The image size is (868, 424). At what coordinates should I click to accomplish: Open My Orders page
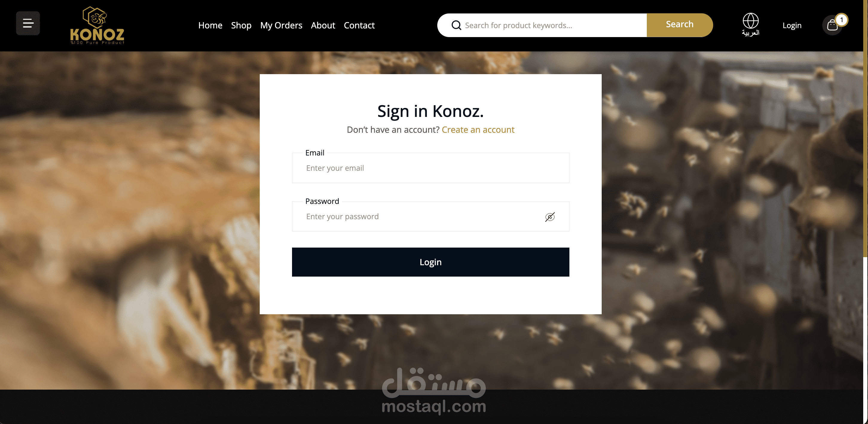pyautogui.click(x=281, y=25)
